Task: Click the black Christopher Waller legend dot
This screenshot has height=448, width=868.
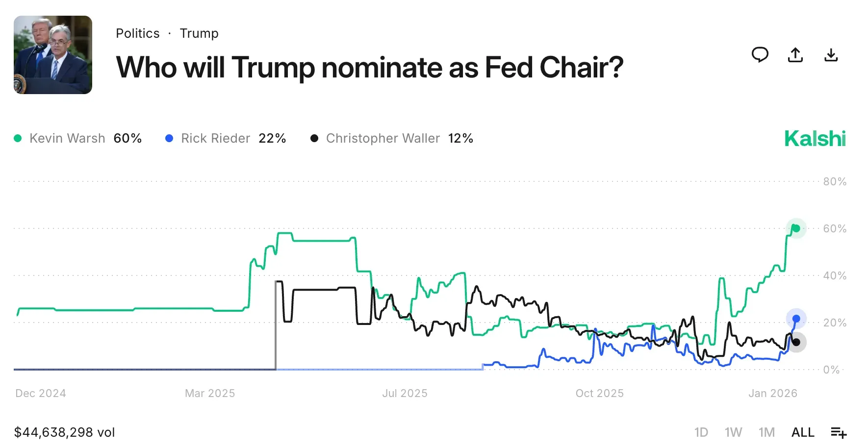Action: 315,138
